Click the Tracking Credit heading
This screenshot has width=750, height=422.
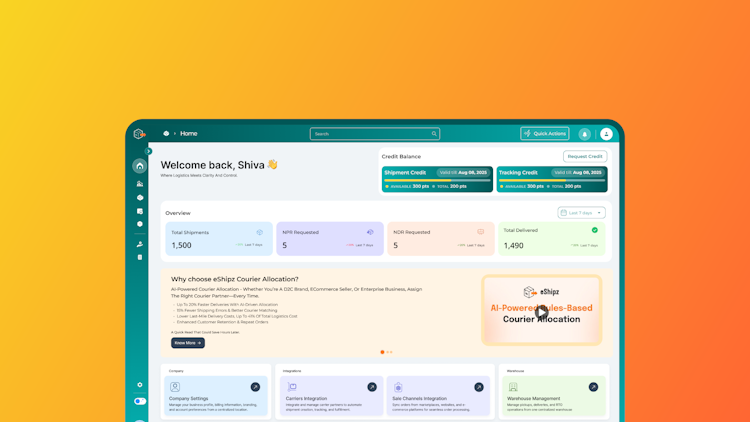(x=518, y=173)
